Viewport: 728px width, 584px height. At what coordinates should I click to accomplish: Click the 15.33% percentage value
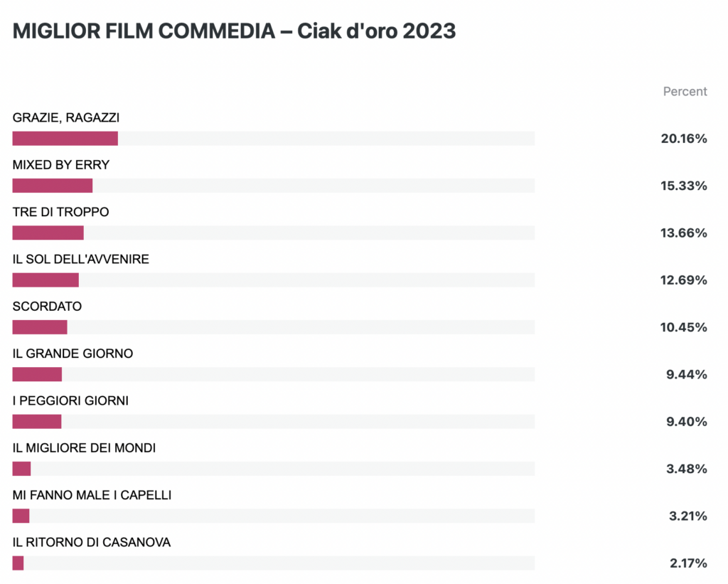point(684,186)
